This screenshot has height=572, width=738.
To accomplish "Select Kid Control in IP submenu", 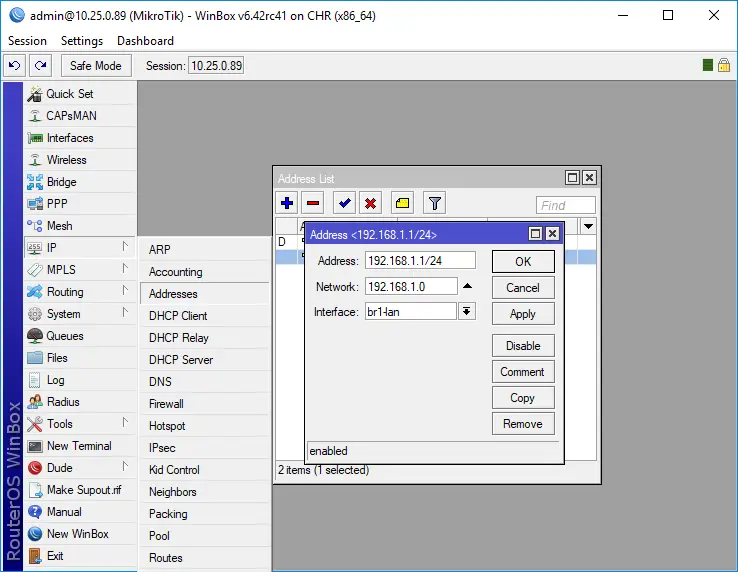I will click(205, 470).
